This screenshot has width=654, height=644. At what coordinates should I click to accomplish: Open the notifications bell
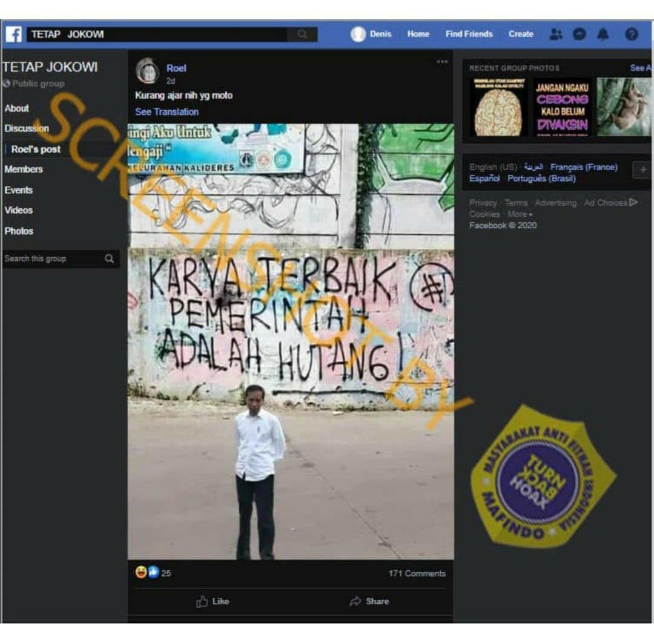pos(603,34)
